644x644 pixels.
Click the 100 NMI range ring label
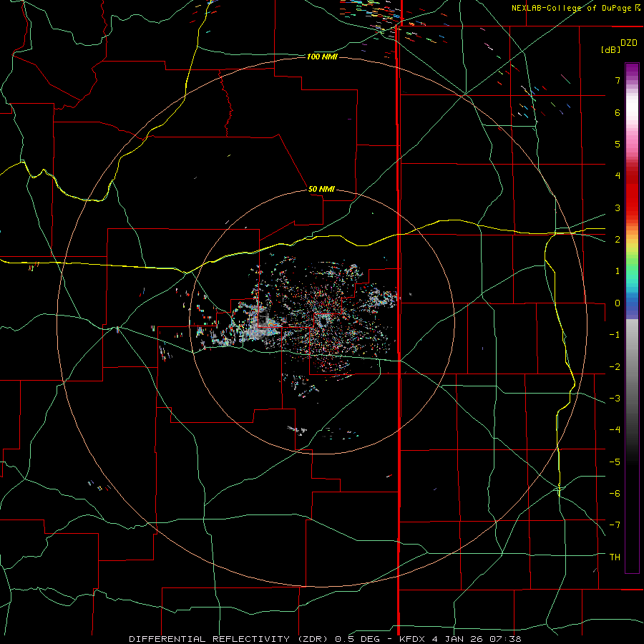[322, 57]
